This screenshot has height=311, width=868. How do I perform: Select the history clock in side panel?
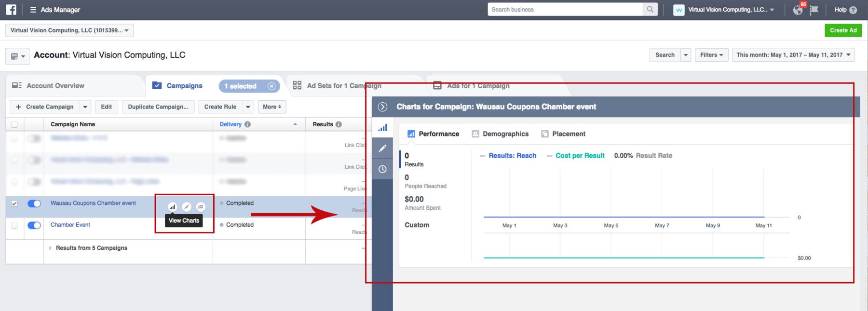coord(382,169)
